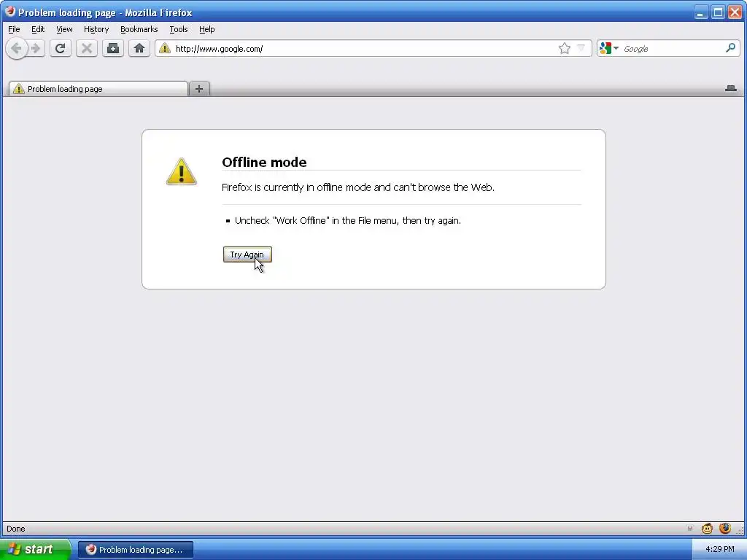Open the View menu
Screen dimensions: 747x560
click(64, 29)
